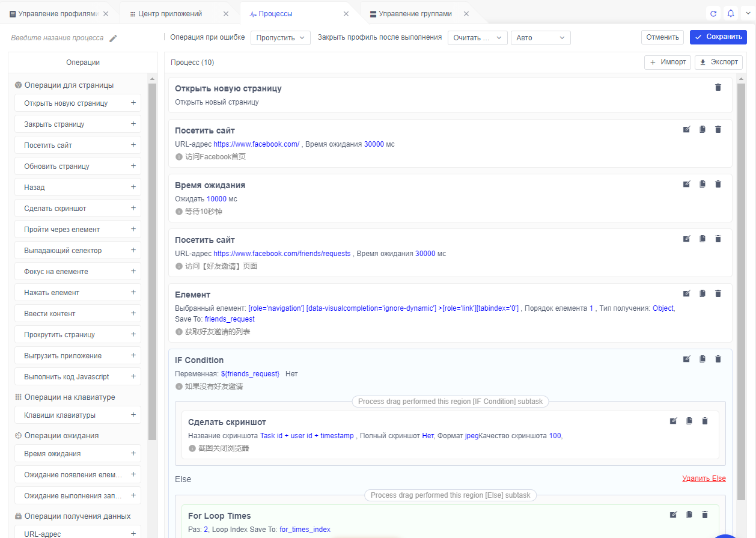The height and width of the screenshot is (538, 756).
Task: Edit the first 'Посетить сайт' facebook.com step
Action: [x=686, y=129]
